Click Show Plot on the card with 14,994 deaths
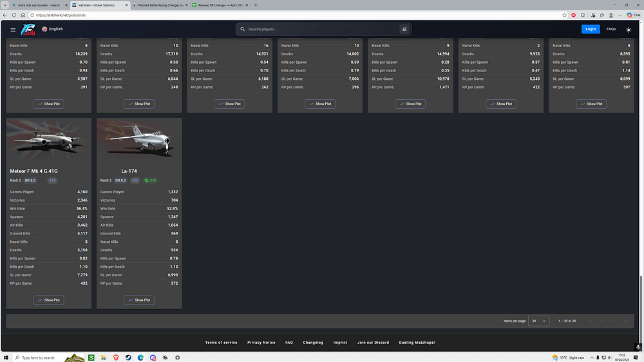Screen dimensions: 644x362 [x=410, y=104]
